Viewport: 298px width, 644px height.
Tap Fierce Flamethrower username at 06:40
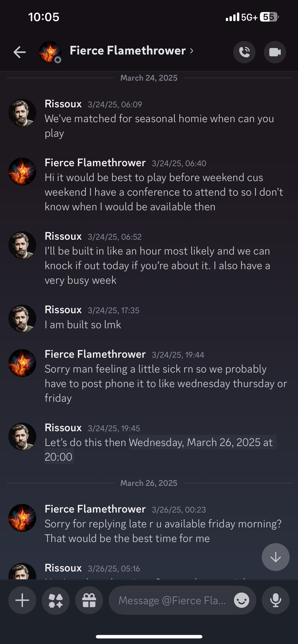(x=95, y=163)
